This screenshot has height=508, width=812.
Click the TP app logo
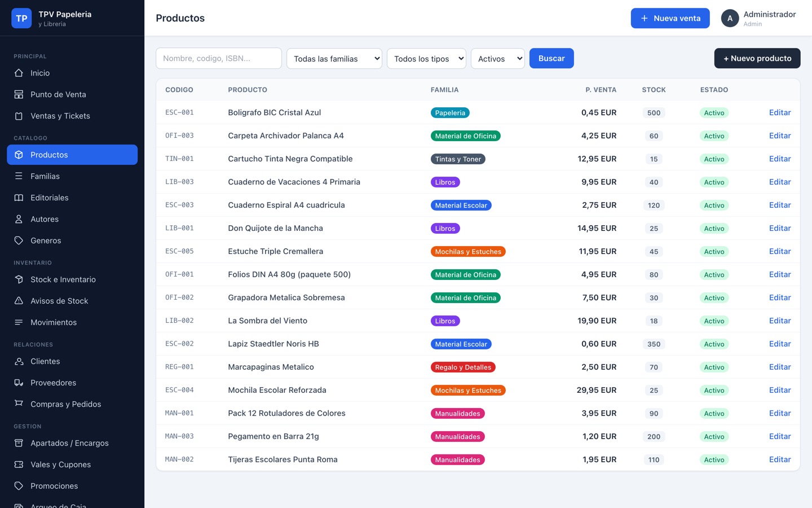click(21, 18)
